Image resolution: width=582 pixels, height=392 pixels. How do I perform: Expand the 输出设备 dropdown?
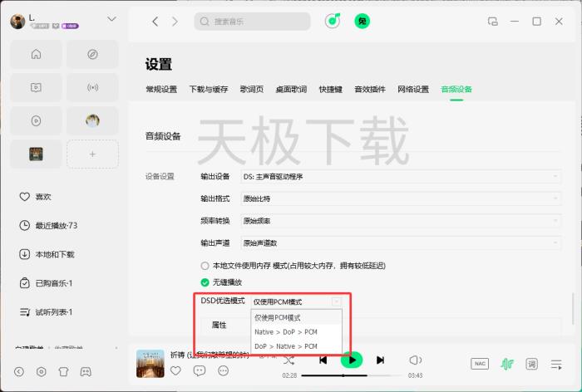[x=401, y=176]
